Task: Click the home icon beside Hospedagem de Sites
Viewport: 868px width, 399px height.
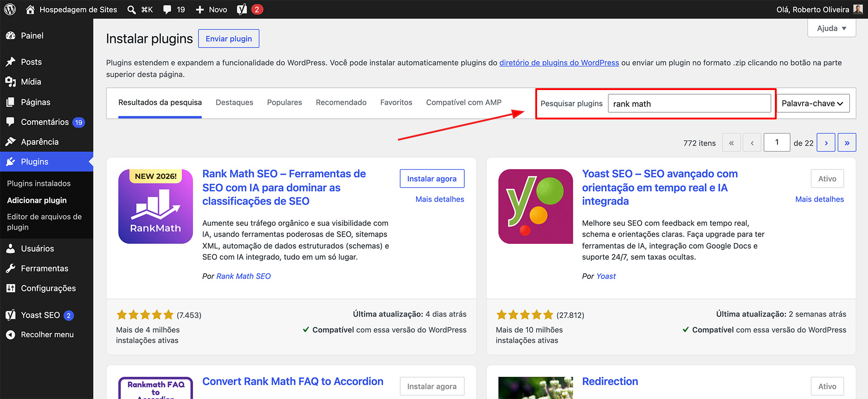Action: click(x=30, y=9)
